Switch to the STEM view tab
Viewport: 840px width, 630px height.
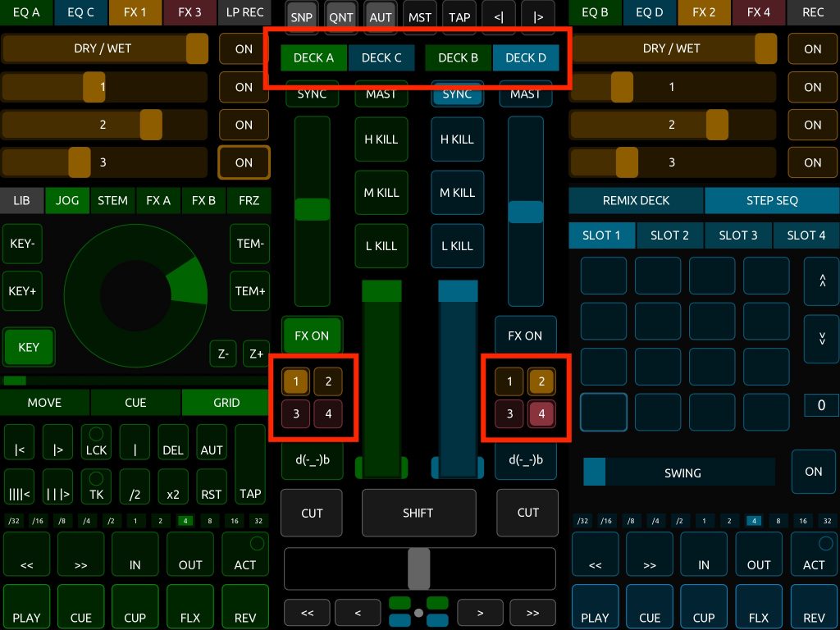112,200
